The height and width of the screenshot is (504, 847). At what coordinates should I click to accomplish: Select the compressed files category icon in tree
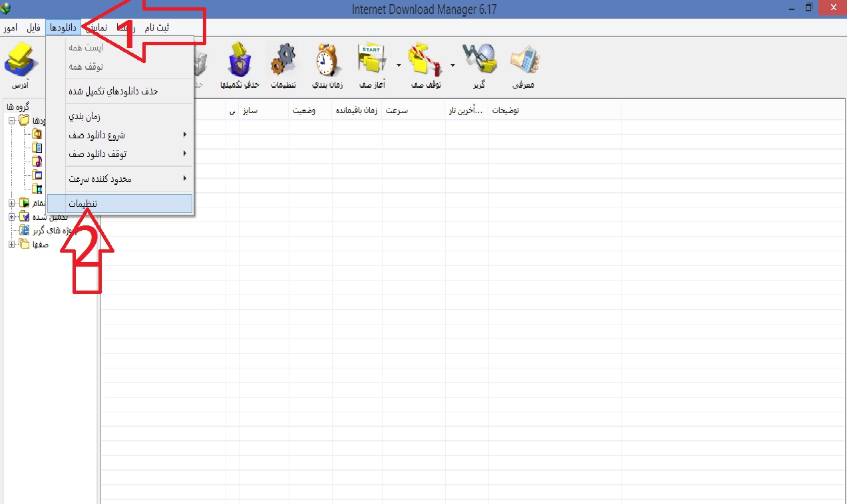37,134
